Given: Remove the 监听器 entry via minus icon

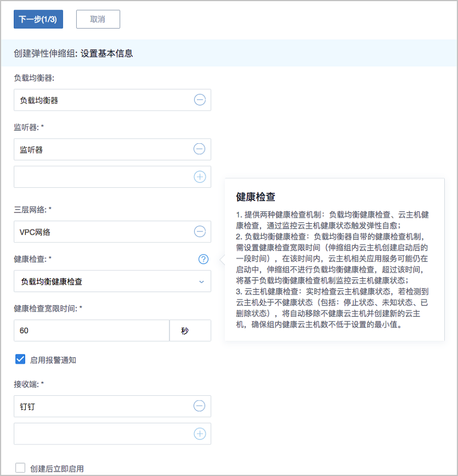Looking at the screenshot, I should [199, 150].
